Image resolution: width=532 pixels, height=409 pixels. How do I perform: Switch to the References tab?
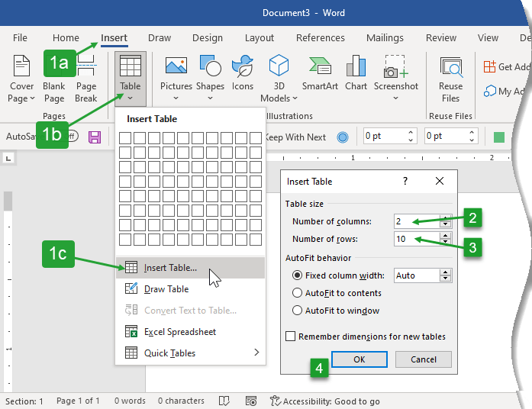[321, 37]
